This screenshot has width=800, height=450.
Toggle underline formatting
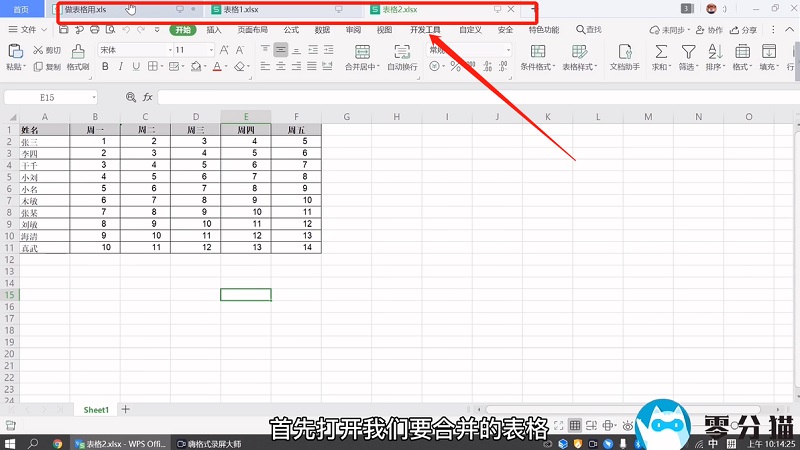pyautogui.click(x=136, y=67)
